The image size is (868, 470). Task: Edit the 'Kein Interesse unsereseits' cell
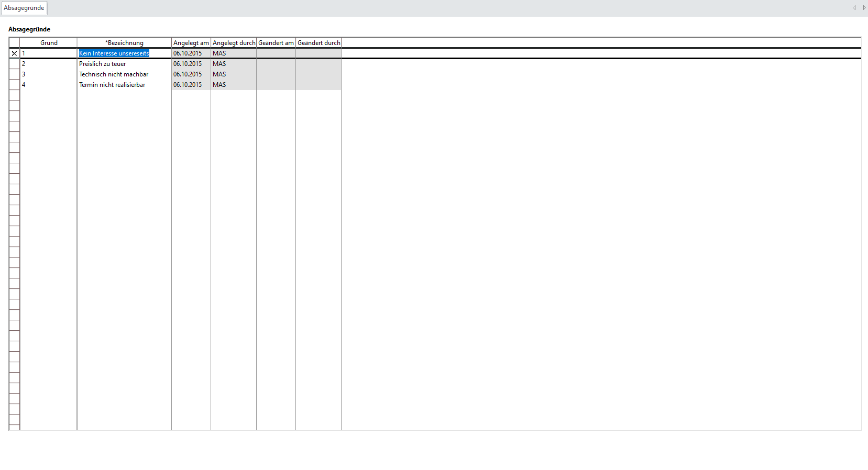[x=114, y=53]
